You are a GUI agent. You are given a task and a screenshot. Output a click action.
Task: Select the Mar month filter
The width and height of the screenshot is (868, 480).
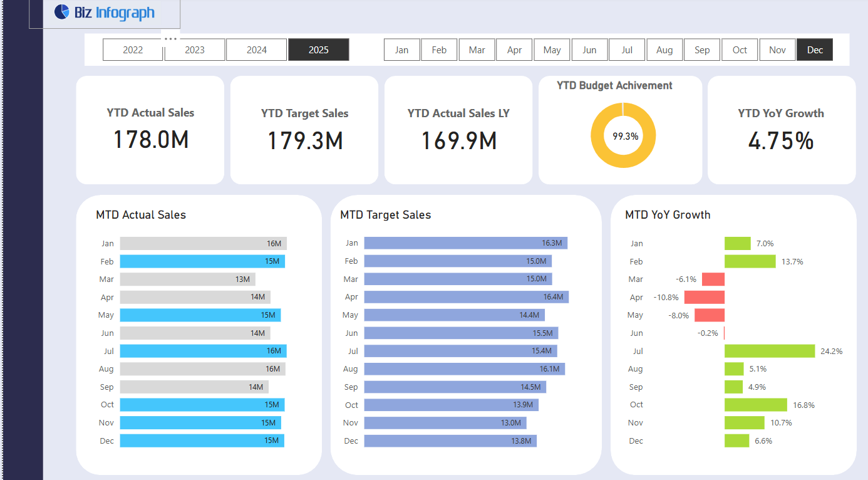[477, 50]
